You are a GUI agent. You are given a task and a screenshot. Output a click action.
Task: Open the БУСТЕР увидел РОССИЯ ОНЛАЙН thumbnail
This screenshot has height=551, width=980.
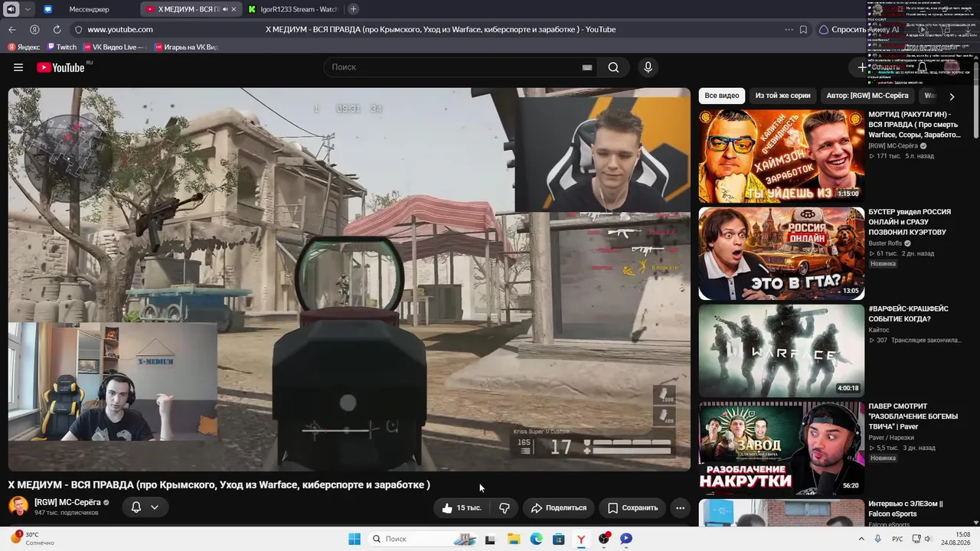tap(781, 253)
